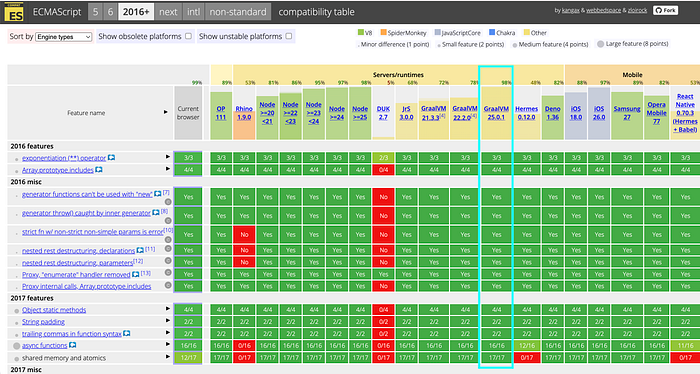Click spec icon beside trailing commas in function syntax
The width and height of the screenshot is (700, 374).
coord(127,333)
